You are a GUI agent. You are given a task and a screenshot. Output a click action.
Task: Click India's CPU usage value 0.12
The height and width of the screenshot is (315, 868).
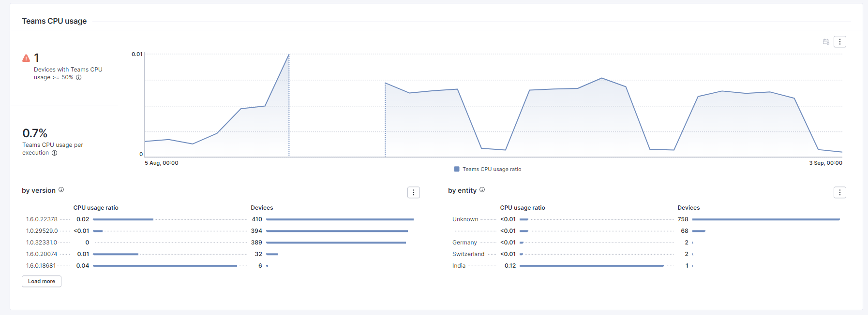point(510,266)
